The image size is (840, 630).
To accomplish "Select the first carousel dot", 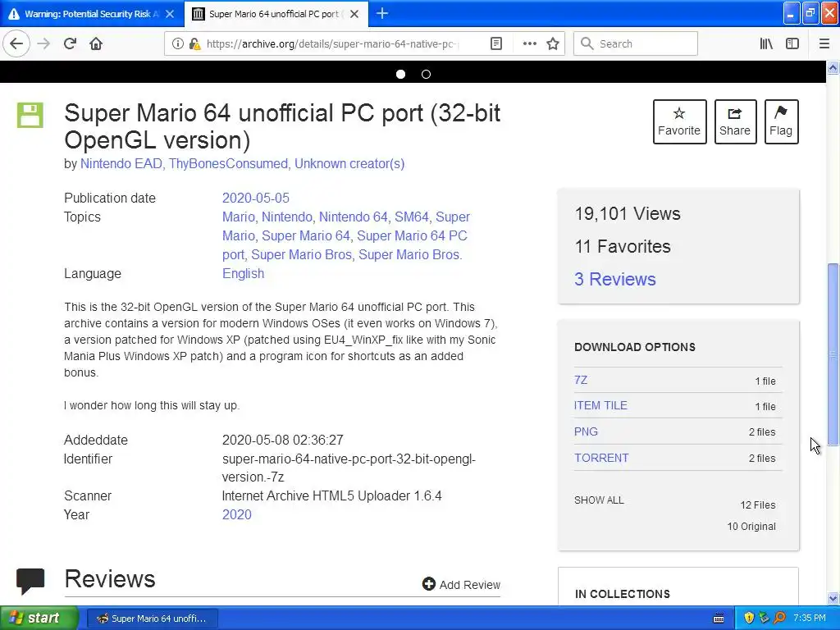I will coord(400,74).
